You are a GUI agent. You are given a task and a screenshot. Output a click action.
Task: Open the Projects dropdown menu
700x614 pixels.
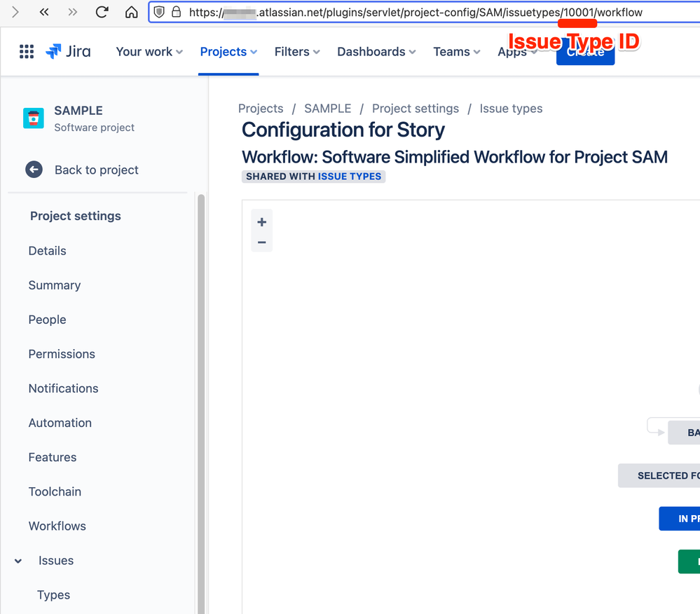tap(228, 52)
